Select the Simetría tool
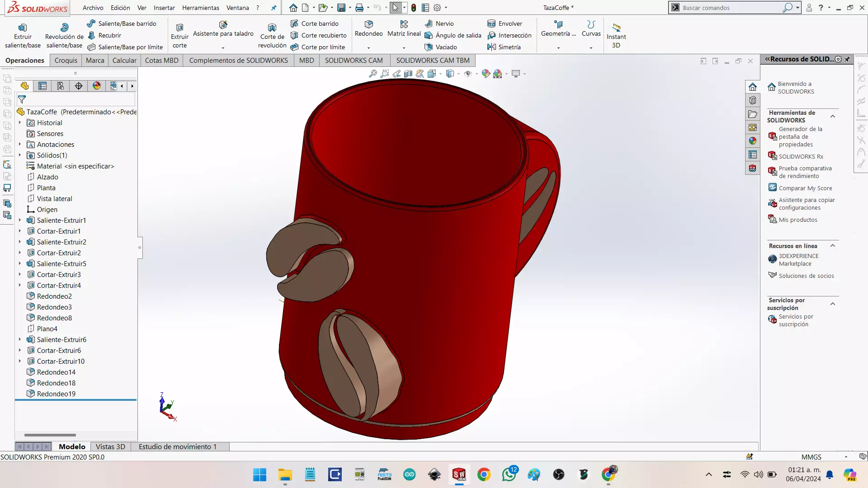This screenshot has height=488, width=868. click(x=504, y=47)
